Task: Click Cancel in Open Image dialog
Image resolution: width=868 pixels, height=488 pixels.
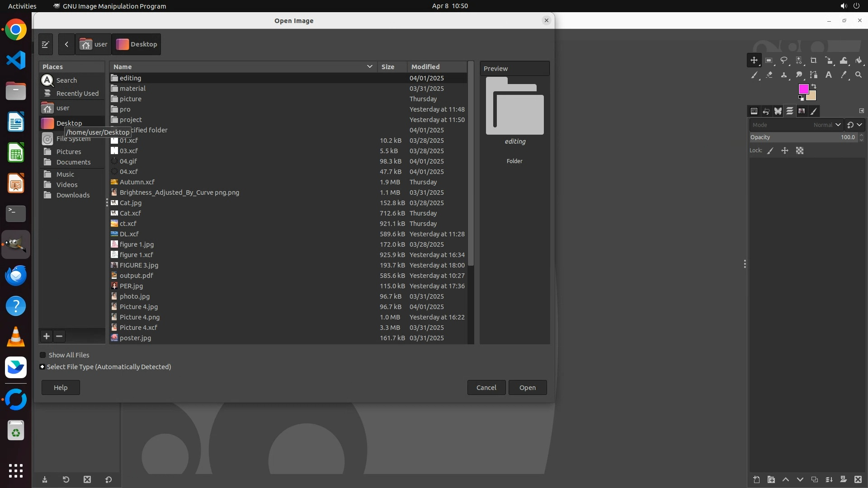Action: click(x=486, y=388)
